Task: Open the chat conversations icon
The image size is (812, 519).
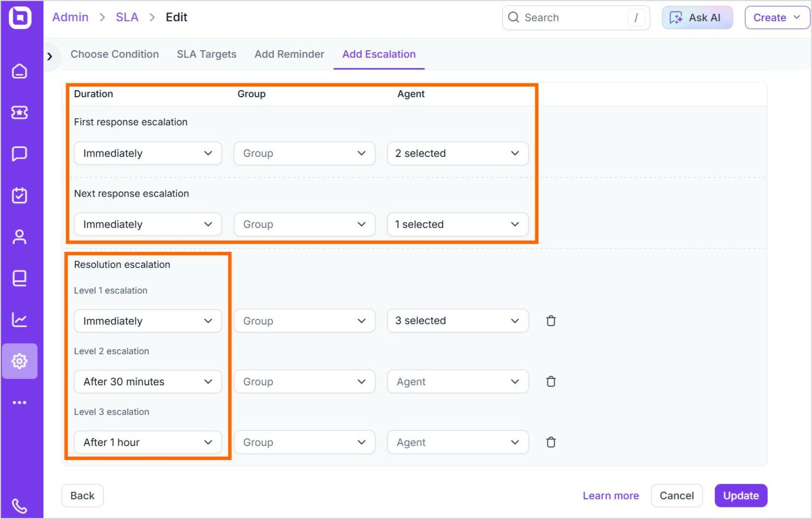Action: tap(20, 154)
